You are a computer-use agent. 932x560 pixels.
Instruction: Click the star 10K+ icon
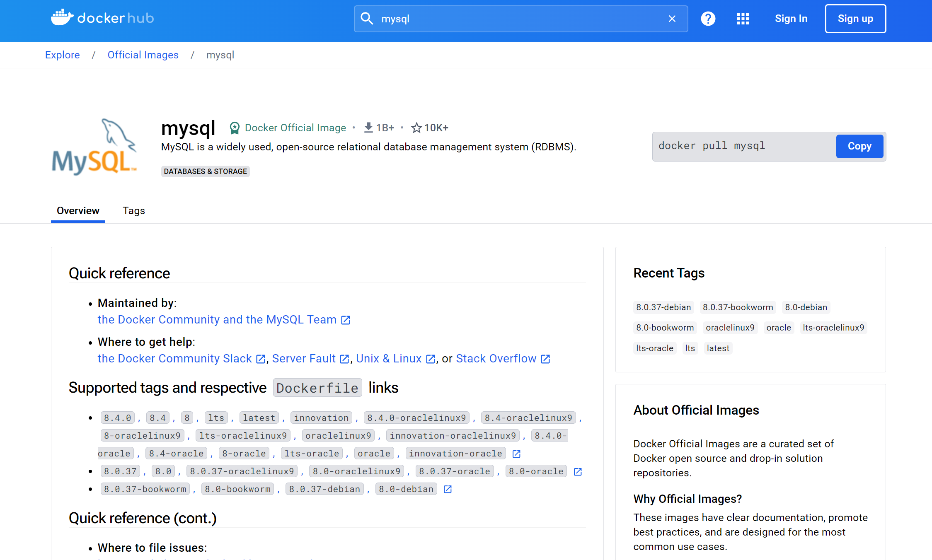(416, 128)
